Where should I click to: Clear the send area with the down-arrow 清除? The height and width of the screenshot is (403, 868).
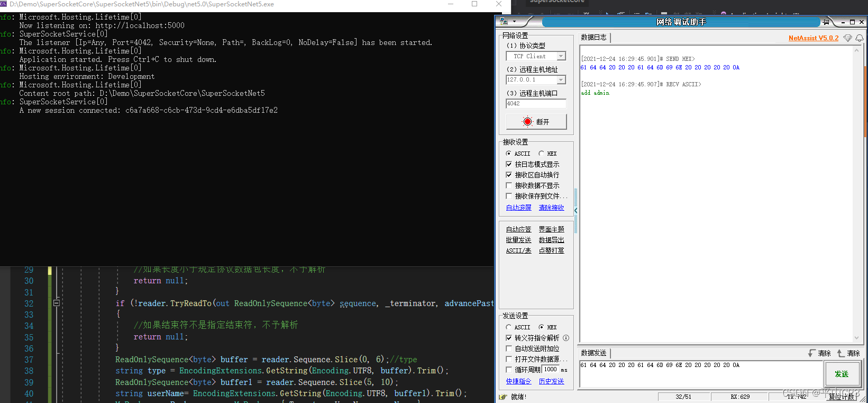click(x=819, y=353)
